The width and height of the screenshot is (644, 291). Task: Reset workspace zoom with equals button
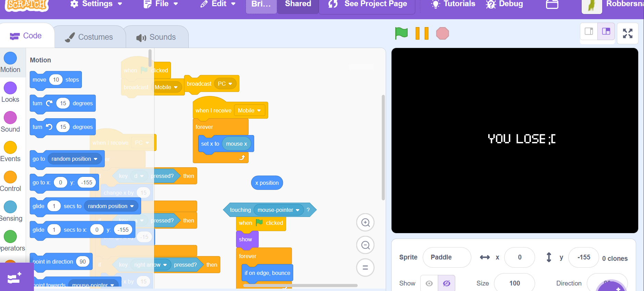(366, 267)
